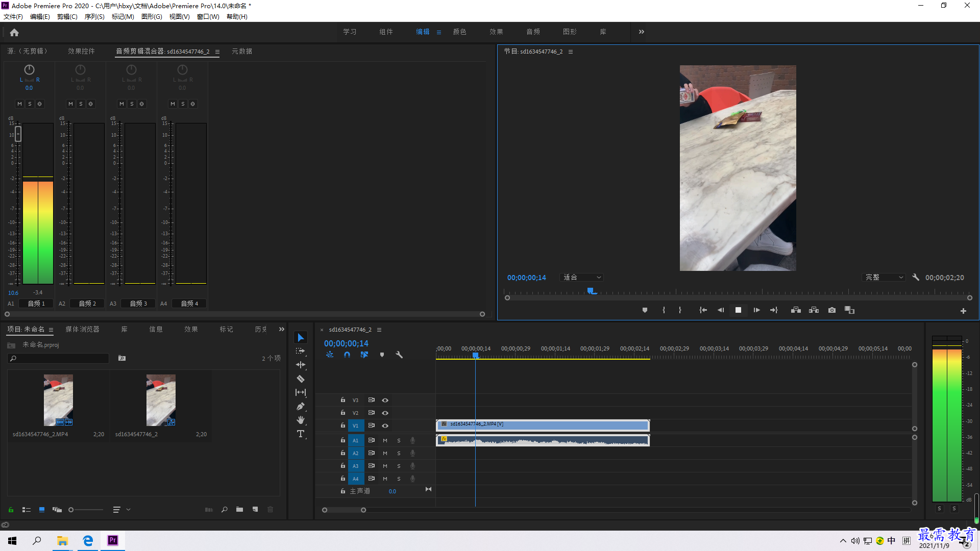Image resolution: width=980 pixels, height=551 pixels.
Task: Click 音频 1 volume fader handle
Action: 18,134
